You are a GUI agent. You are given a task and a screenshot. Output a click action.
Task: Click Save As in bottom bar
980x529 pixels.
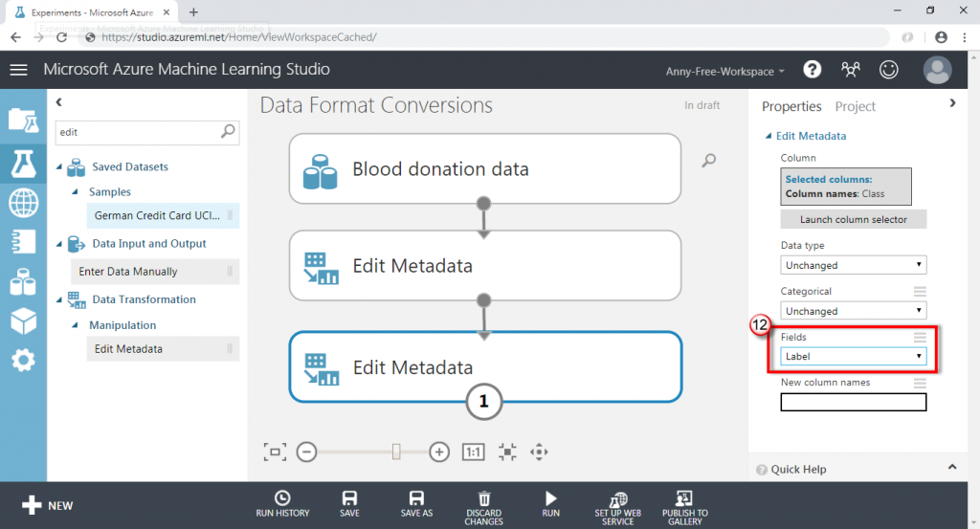416,505
